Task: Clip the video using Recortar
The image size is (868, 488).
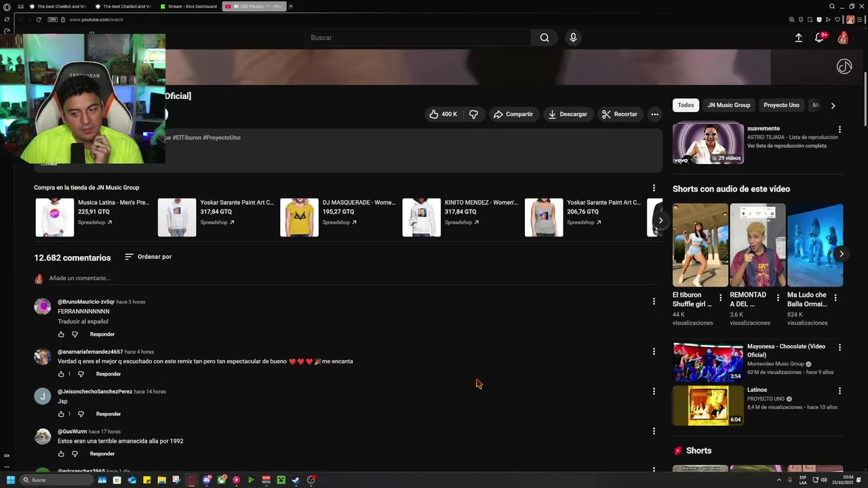Action: [619, 115]
